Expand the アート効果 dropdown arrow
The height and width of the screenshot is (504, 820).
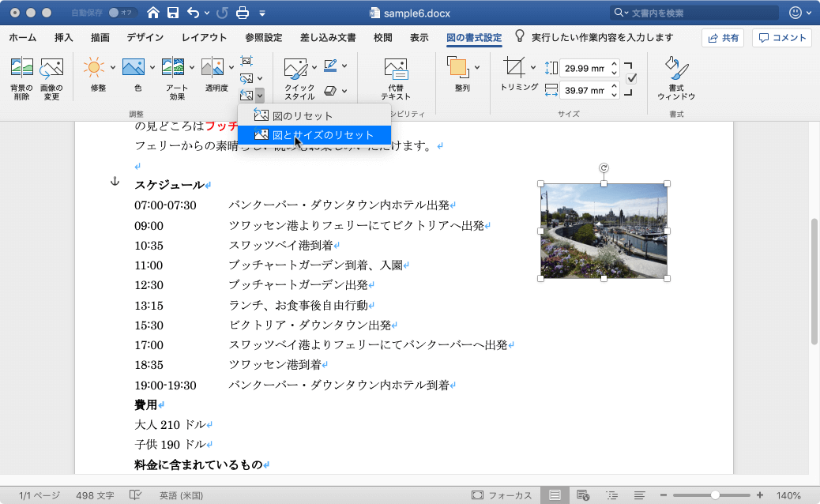[191, 67]
